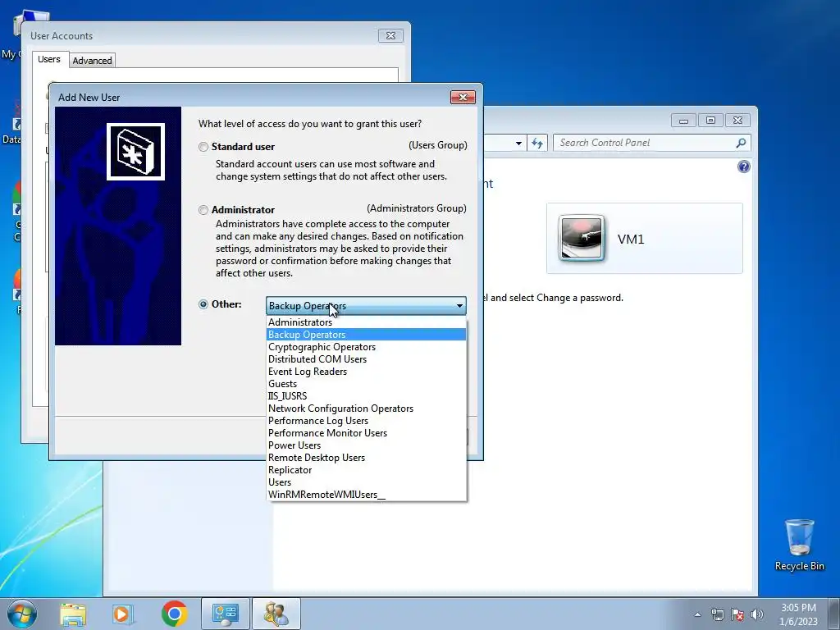Open the taskbar clock showing 3:05 PM
This screenshot has width=840, height=630.
tap(798, 614)
